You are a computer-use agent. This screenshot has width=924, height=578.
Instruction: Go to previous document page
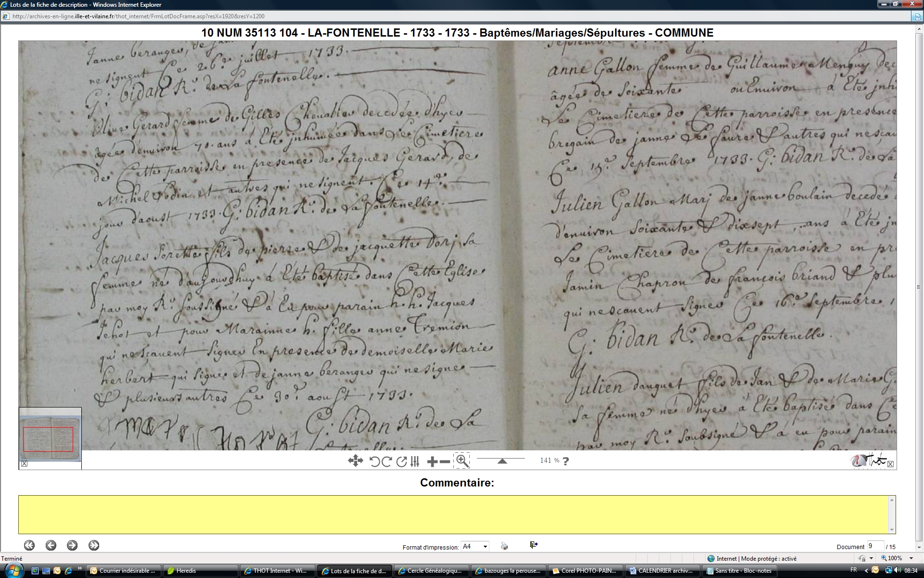(51, 545)
